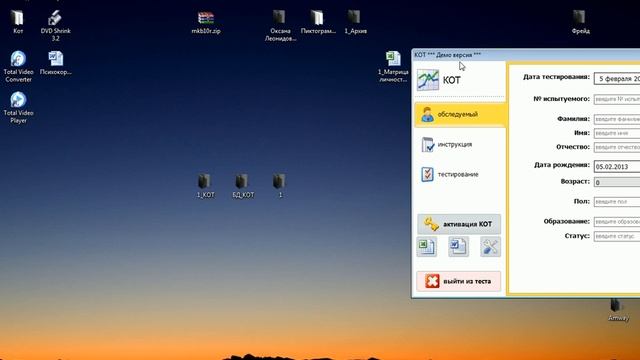Launch DVD Shrink 3.2 shortcut
This screenshot has height=360, width=640.
tap(56, 25)
